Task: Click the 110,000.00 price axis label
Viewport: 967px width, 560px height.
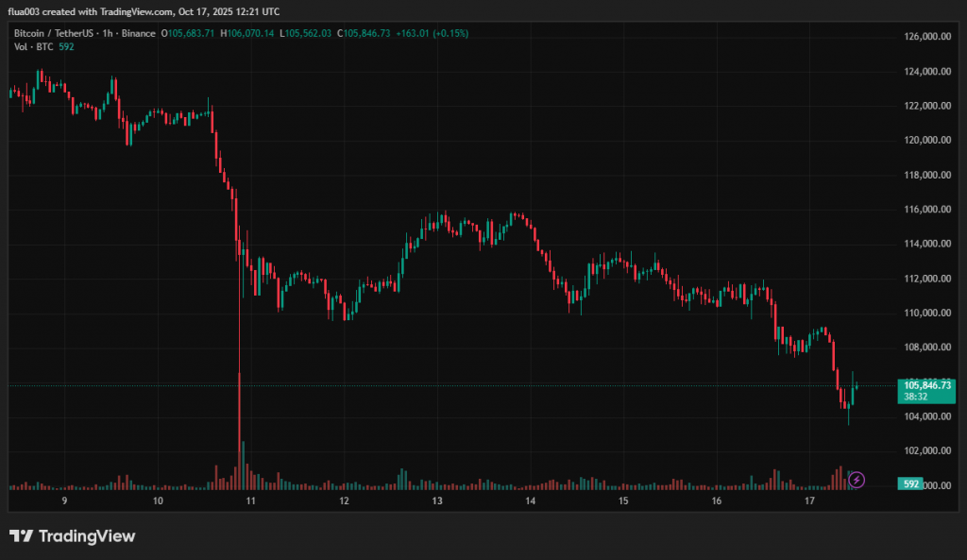Action: pos(926,314)
